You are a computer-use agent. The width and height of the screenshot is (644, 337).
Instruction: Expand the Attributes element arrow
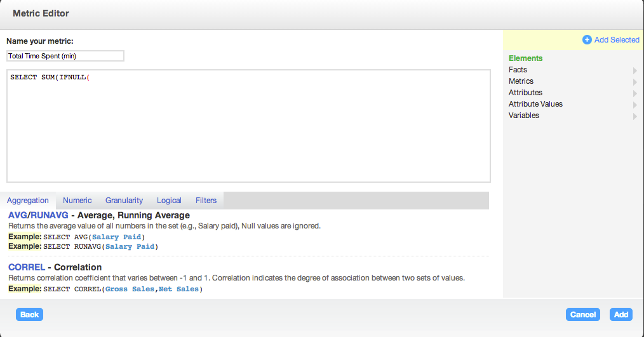[x=634, y=93]
